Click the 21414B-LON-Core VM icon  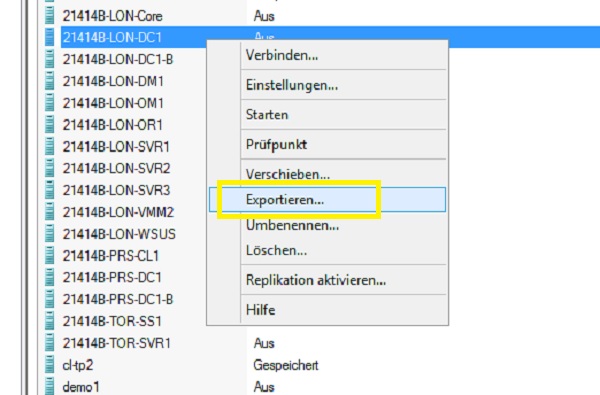coord(49,16)
